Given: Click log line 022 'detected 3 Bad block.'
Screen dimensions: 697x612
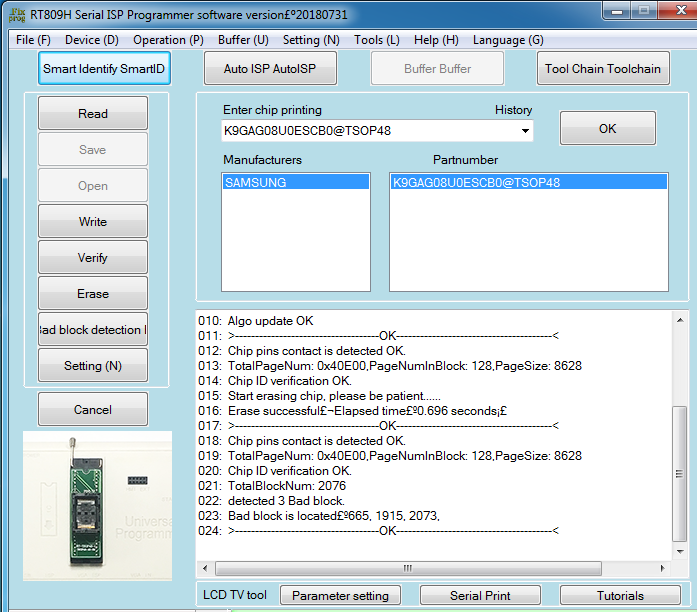Looking at the screenshot, I should tap(271, 501).
